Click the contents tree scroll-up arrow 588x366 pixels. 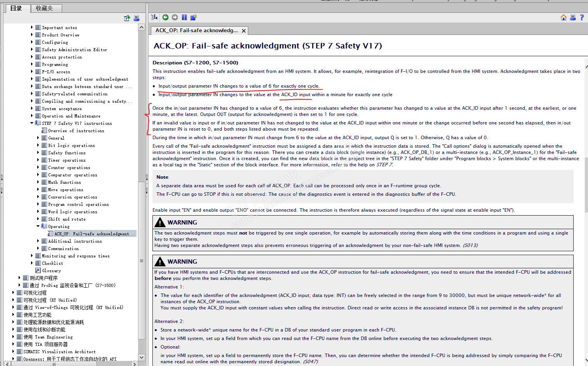[142, 27]
